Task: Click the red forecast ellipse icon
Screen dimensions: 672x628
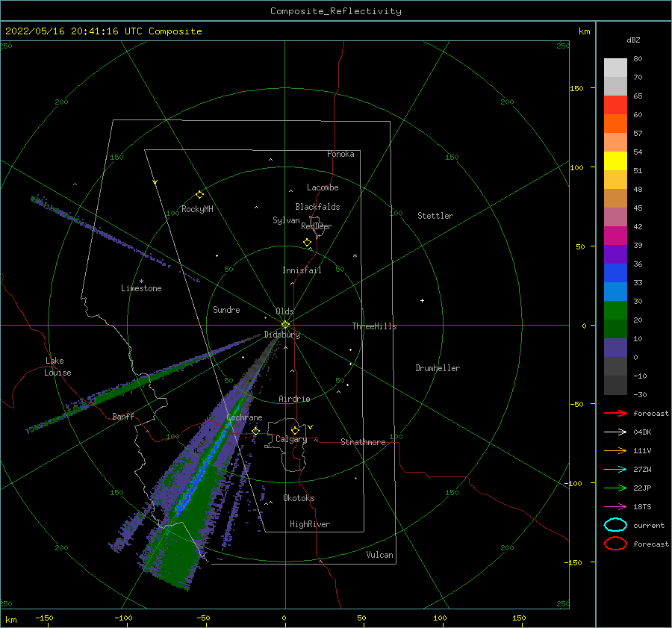Action: [615, 544]
